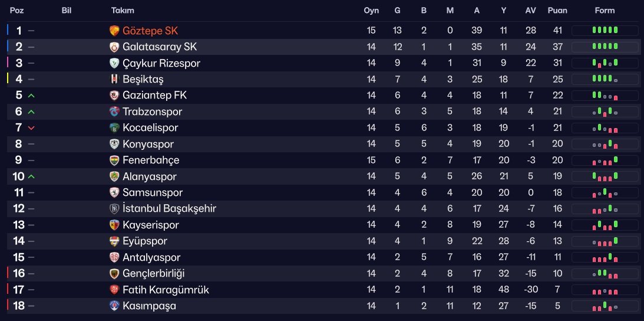Click the Göztepe SK club crest
Screen dimensions: 644x321
pyautogui.click(x=114, y=31)
